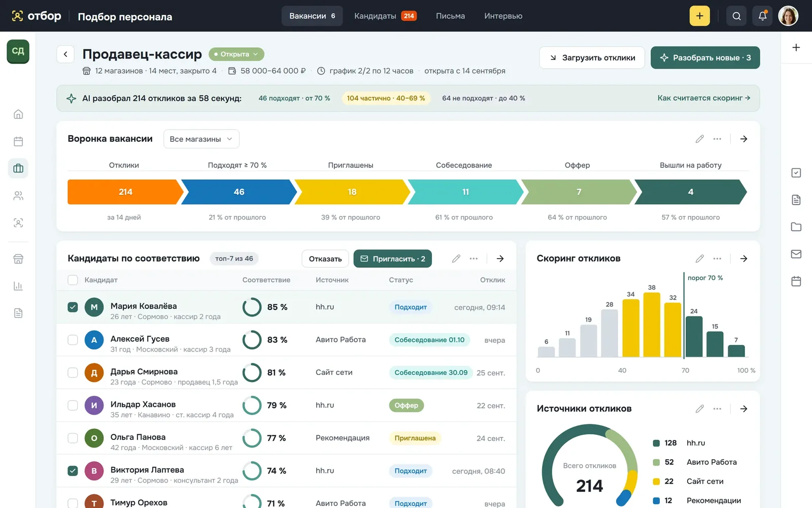Click Загрузить отклики button
The width and height of the screenshot is (812, 508).
(x=592, y=57)
